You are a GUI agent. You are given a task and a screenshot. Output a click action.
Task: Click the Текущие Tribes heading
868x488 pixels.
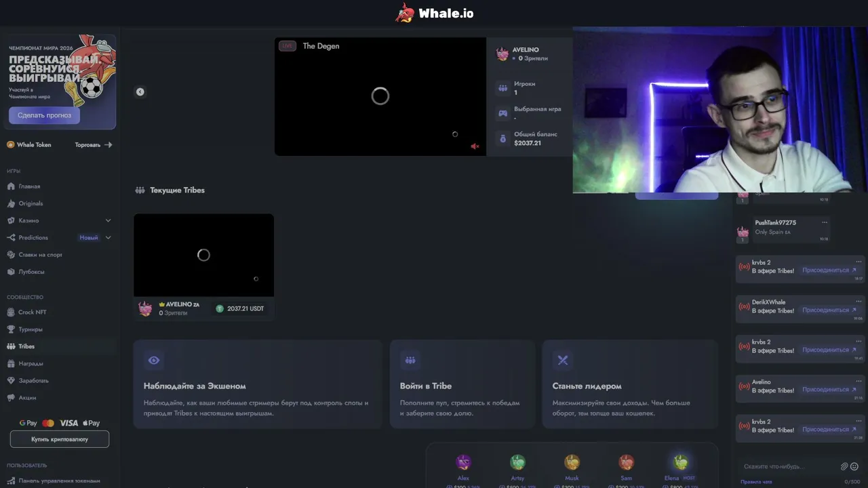177,190
